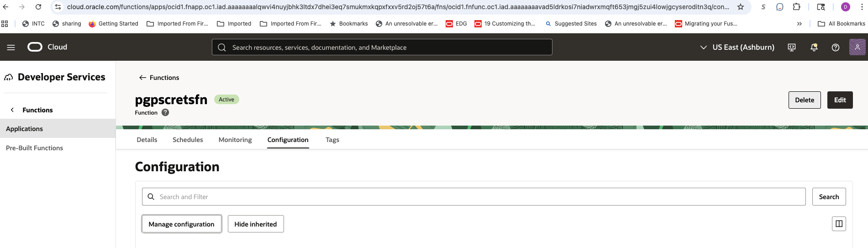Open the US East (Ashburn) region selector
This screenshot has height=248, width=868.
pyautogui.click(x=737, y=47)
